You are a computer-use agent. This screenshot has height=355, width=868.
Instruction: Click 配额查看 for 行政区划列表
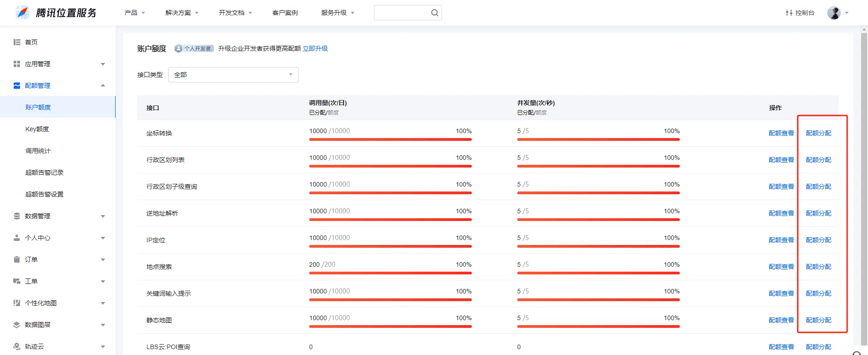click(x=781, y=160)
